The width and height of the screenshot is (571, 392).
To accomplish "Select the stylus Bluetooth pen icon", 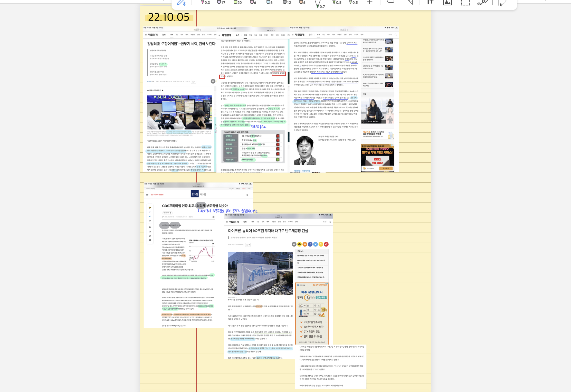I will point(181,3).
